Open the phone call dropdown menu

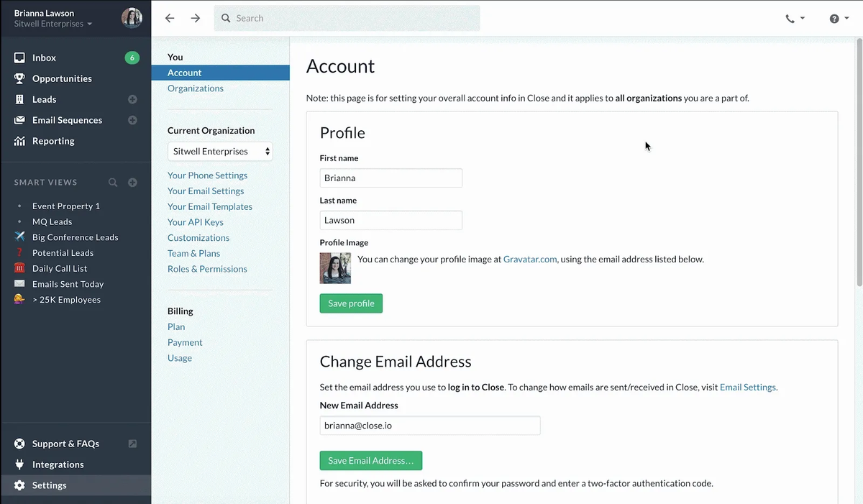pyautogui.click(x=795, y=19)
